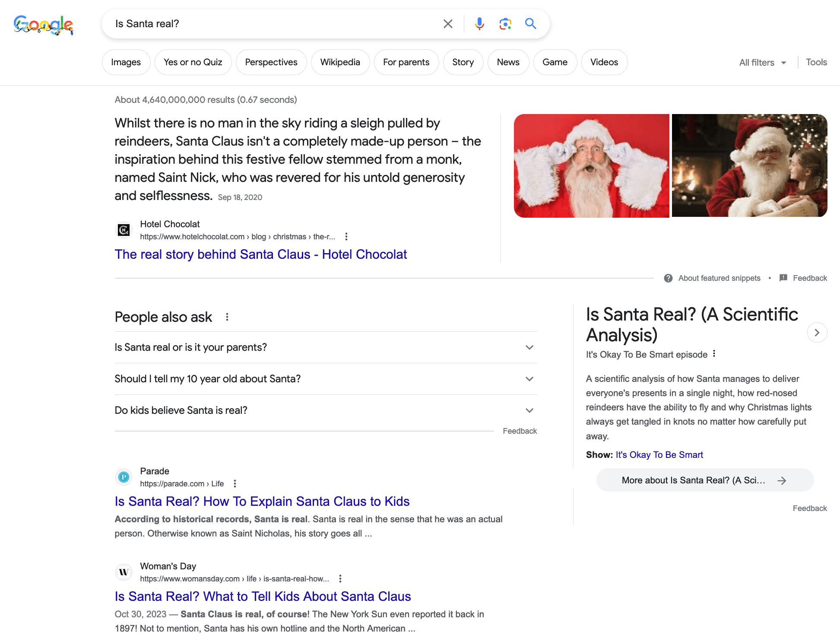Click About featured snippets text
The width and height of the screenshot is (840, 638).
[x=719, y=278]
